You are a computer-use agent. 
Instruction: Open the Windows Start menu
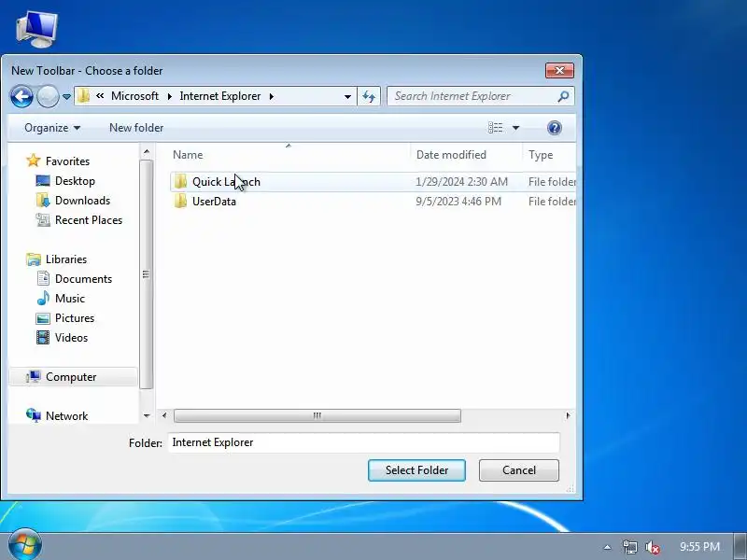(25, 544)
